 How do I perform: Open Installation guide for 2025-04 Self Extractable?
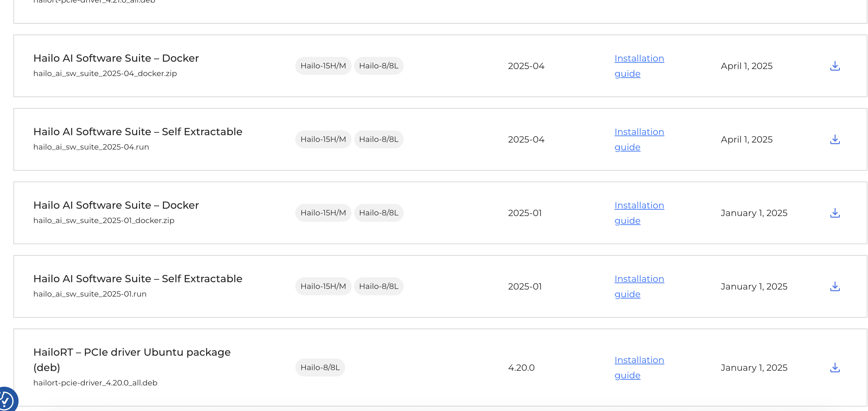click(x=639, y=132)
